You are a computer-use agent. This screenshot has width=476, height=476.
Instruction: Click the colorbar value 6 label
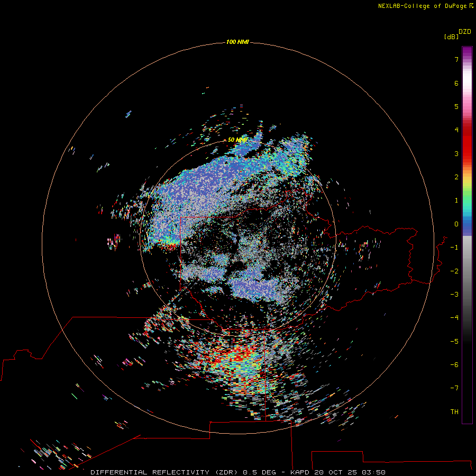click(x=456, y=83)
